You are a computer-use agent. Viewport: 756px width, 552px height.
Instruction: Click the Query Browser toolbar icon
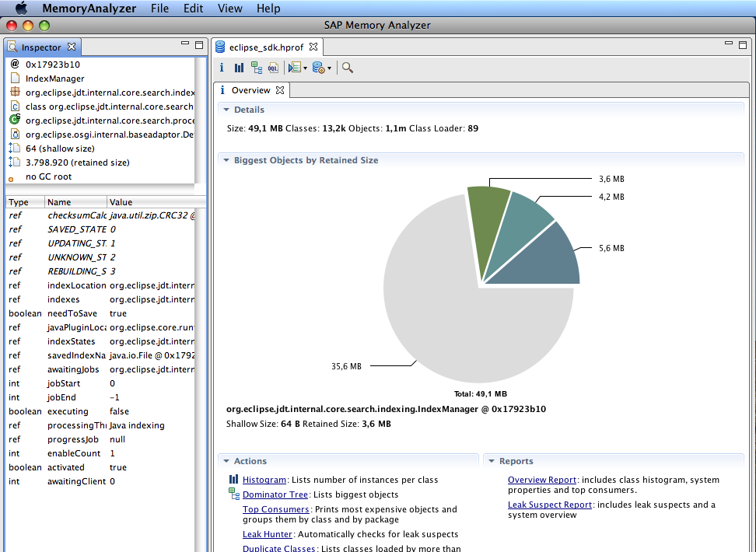[x=295, y=68]
